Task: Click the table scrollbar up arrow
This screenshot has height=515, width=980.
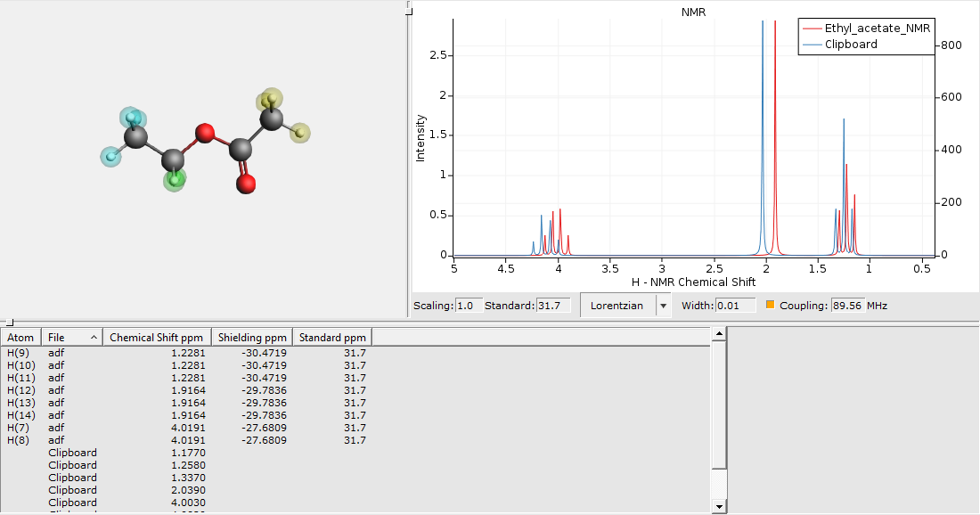Action: [x=719, y=334]
